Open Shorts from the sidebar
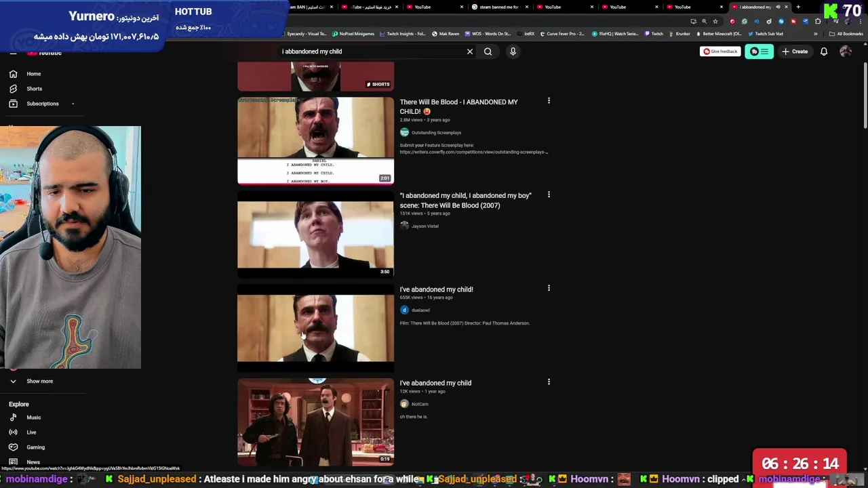Viewport: 868px width, 488px height. (34, 89)
